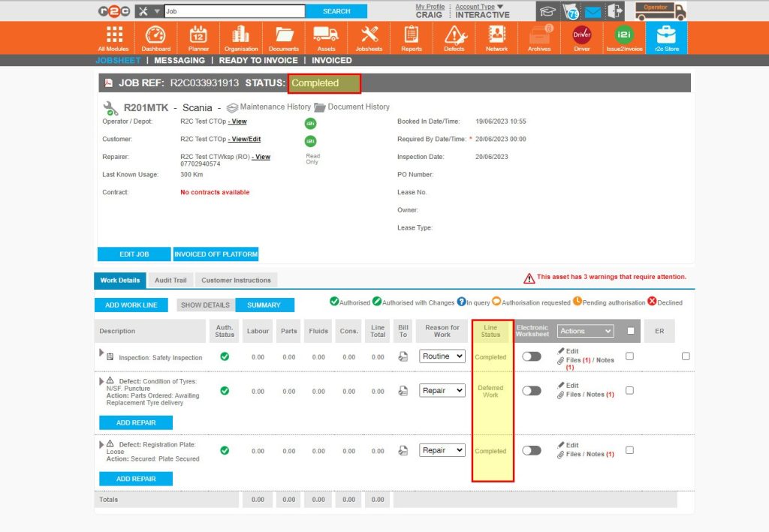
Task: Open the Reason for Work Routine dropdown
Action: coord(442,356)
